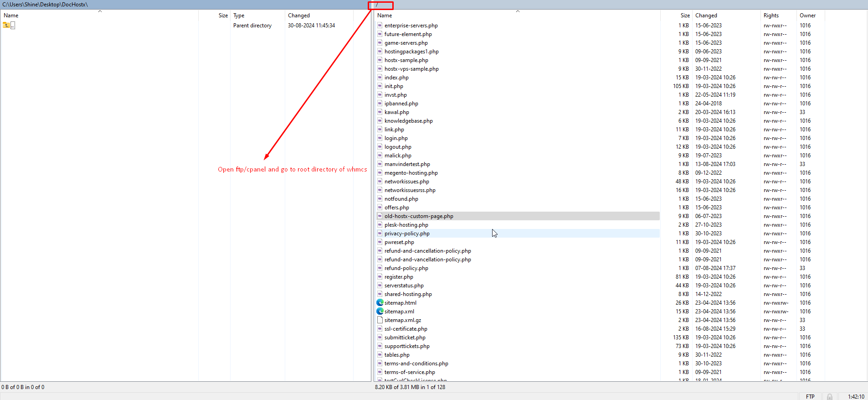Click the Edge icon beside sitemap.xml
Screen dimensions: 868x400
click(380, 312)
